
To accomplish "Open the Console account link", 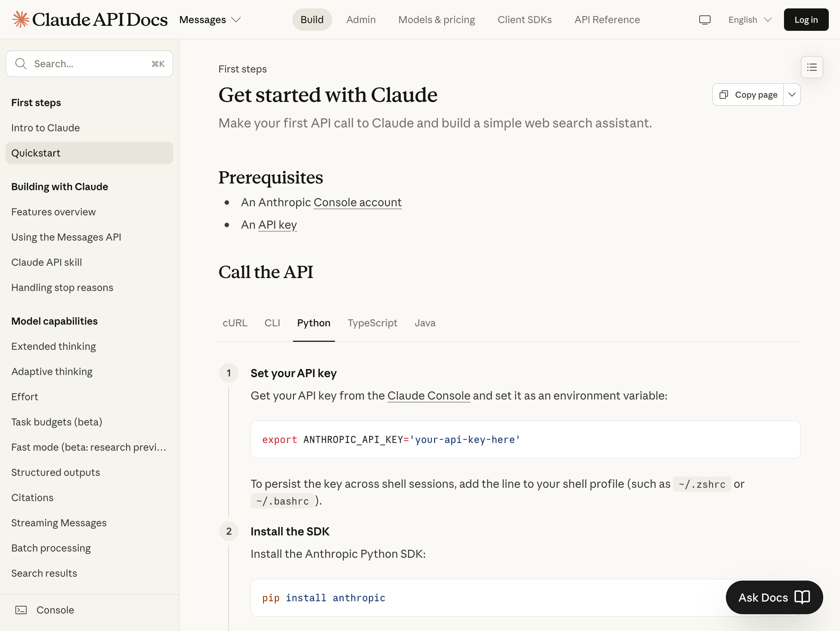I will pos(357,202).
